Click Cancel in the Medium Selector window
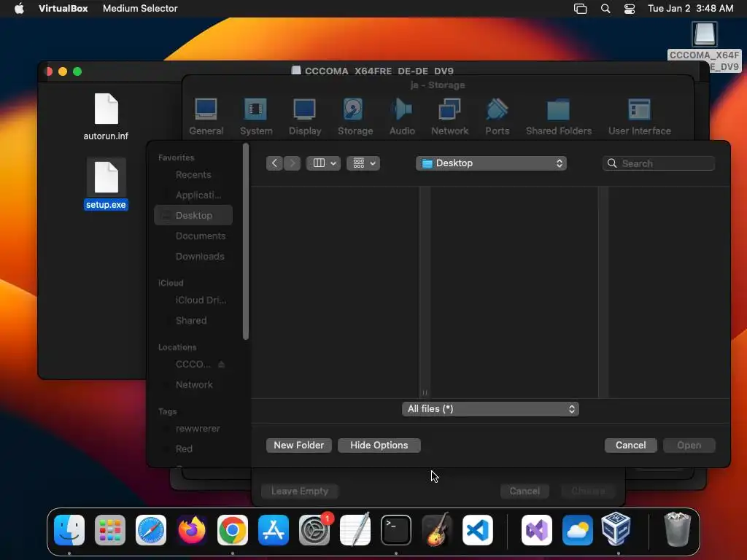This screenshot has width=747, height=560. coord(525,491)
